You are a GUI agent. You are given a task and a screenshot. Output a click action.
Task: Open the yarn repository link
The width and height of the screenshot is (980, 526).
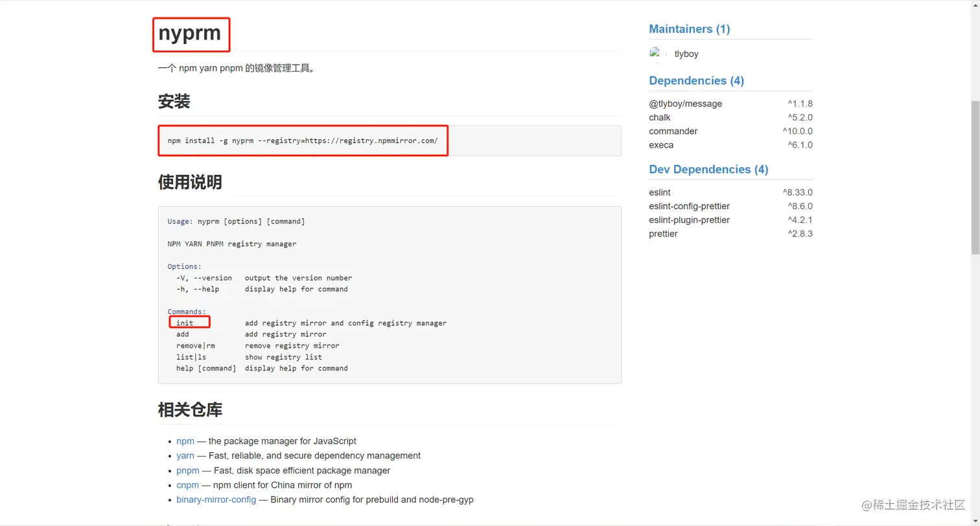pyautogui.click(x=185, y=455)
